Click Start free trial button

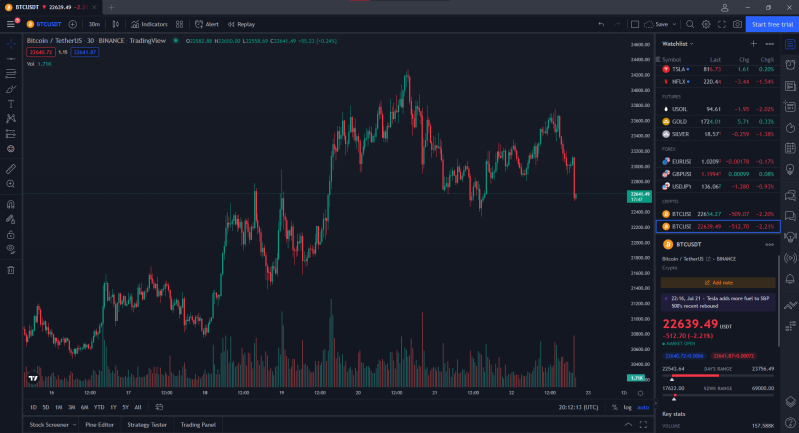pos(772,24)
